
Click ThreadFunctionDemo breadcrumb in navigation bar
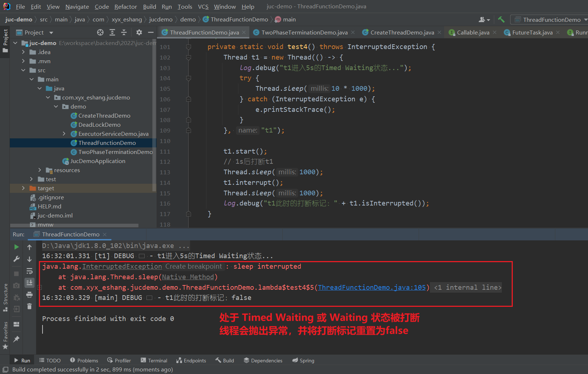click(235, 20)
